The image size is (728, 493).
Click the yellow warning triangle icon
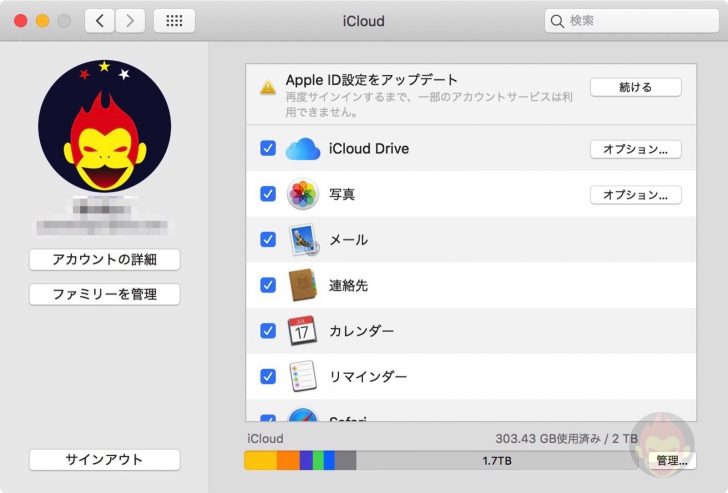point(268,87)
